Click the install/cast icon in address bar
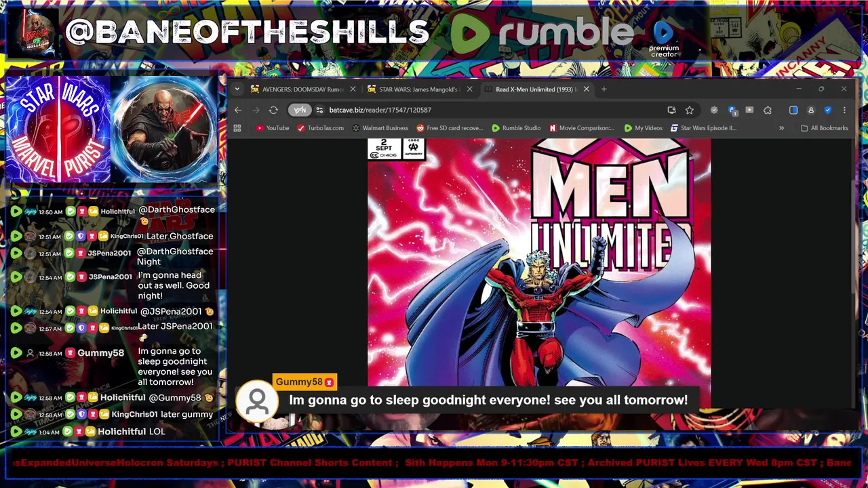 [x=671, y=110]
